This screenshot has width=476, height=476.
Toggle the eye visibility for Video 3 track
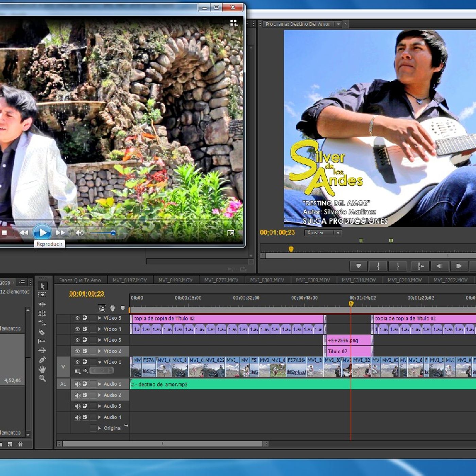78,340
